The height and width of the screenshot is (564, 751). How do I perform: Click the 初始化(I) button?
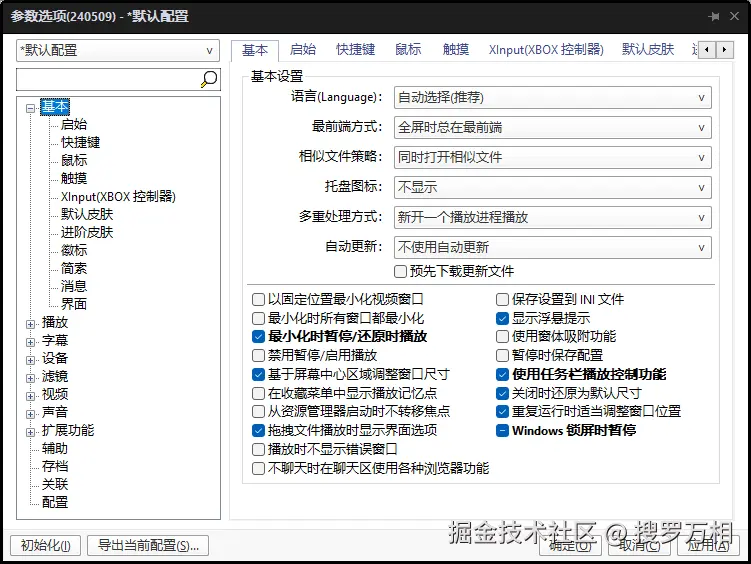(x=46, y=545)
